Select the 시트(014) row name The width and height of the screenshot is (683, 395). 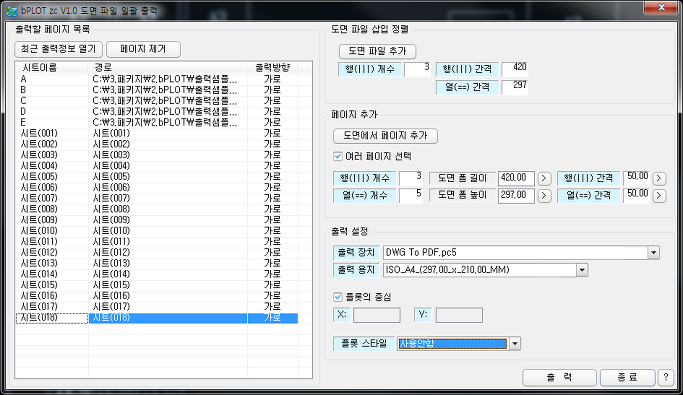tap(39, 274)
